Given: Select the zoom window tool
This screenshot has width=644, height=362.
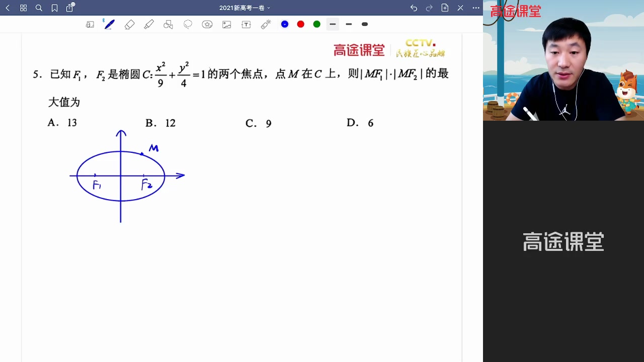Looking at the screenshot, I should [x=90, y=24].
